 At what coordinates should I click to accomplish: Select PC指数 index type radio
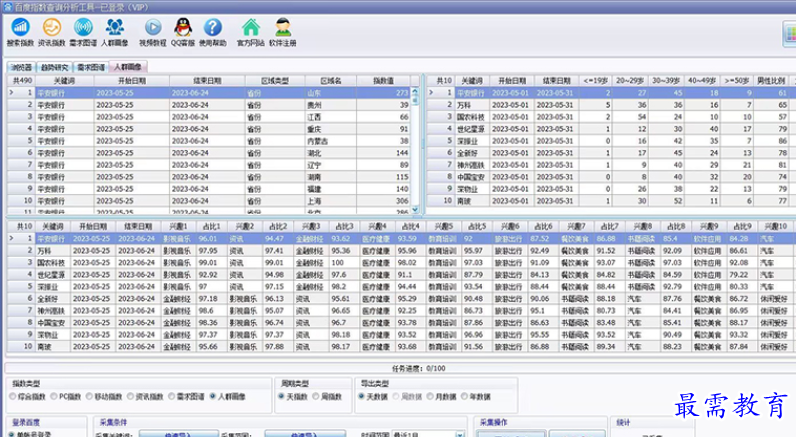tap(65, 396)
